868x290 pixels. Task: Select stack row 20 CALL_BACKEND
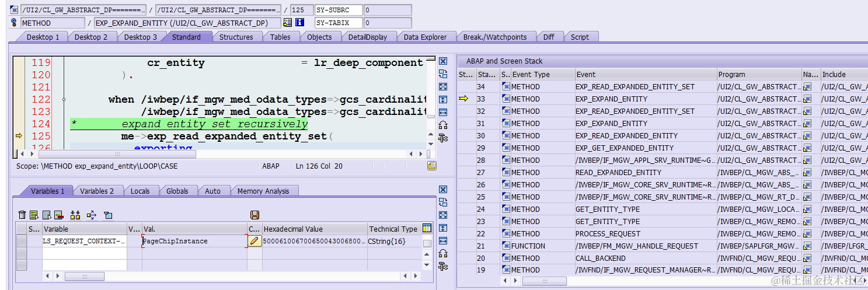[x=662, y=258]
